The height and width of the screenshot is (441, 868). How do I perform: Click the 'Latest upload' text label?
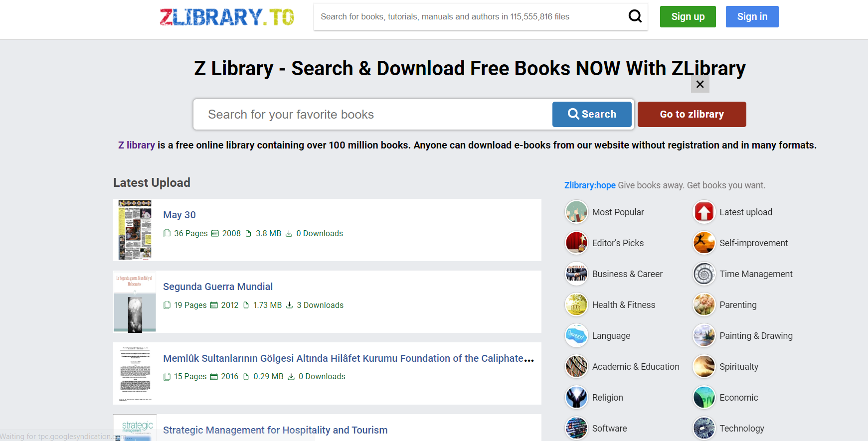746,212
